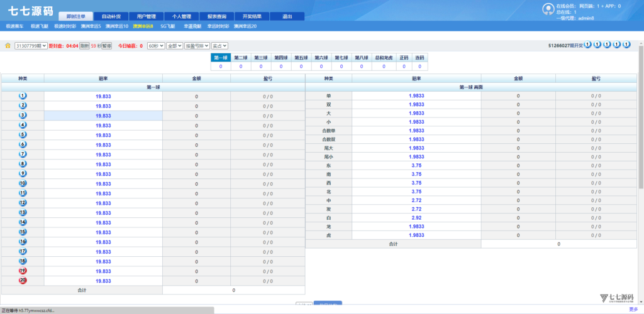Screen dimensions: 644x314
Task: Open the period 31307799期 dropdown
Action: pyautogui.click(x=31, y=46)
